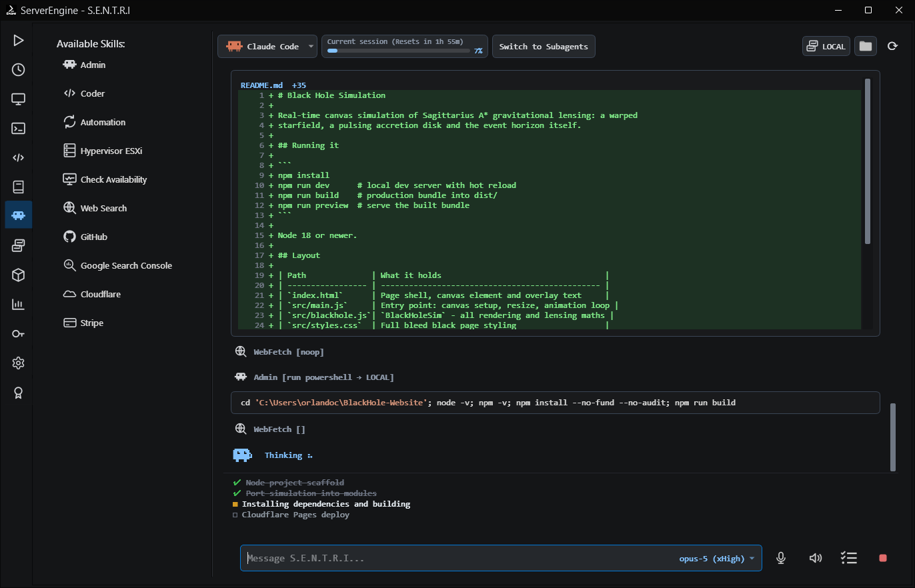Open the clock history sidebar icon
Viewport: 915px width, 588px height.
(19, 70)
